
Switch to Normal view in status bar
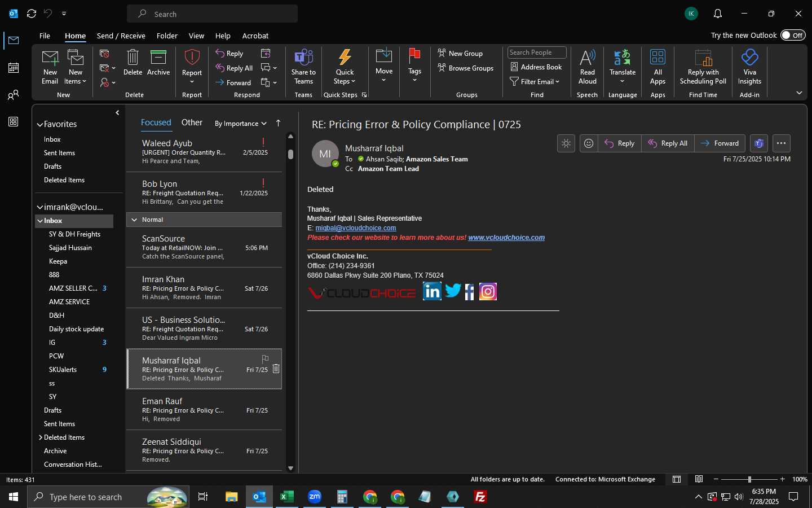(677, 479)
